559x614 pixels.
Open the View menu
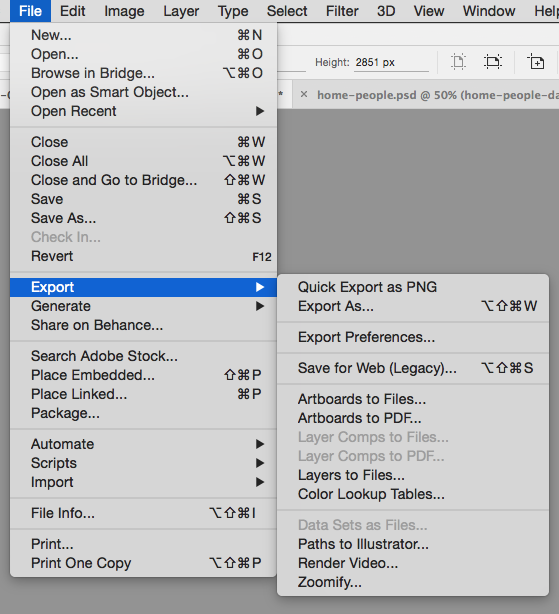pos(429,11)
